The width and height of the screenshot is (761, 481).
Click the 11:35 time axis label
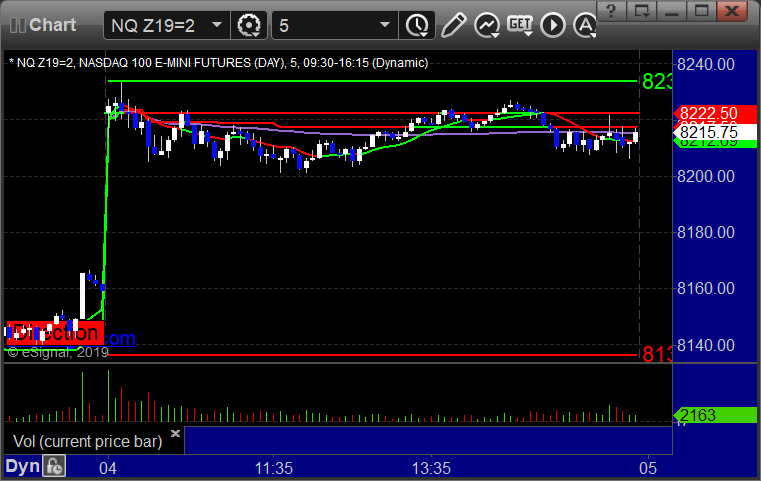click(x=274, y=468)
